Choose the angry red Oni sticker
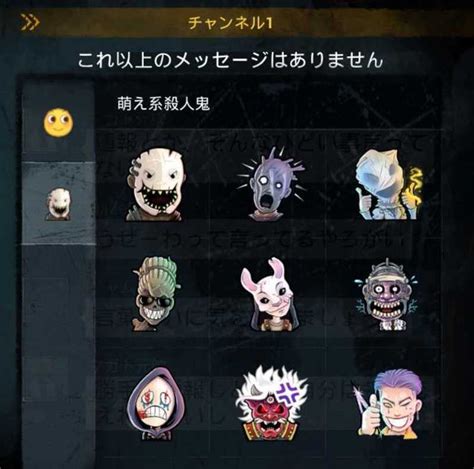 (x=272, y=403)
